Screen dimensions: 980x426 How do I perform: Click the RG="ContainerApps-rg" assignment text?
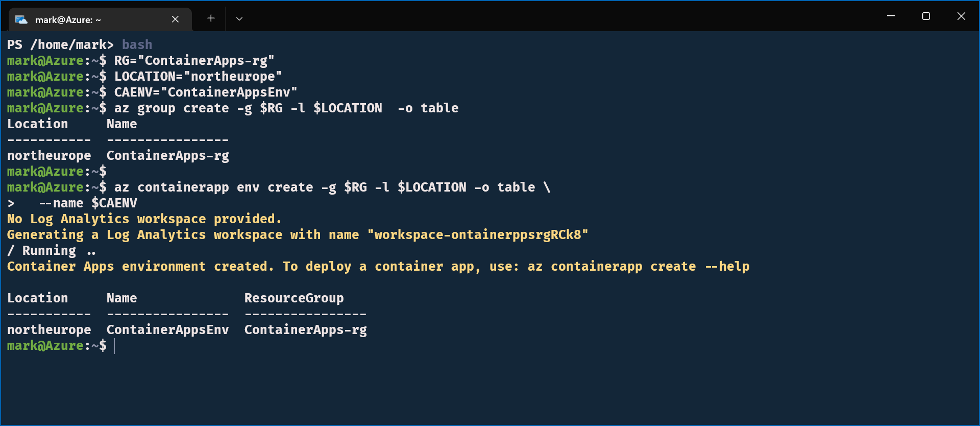pos(194,61)
